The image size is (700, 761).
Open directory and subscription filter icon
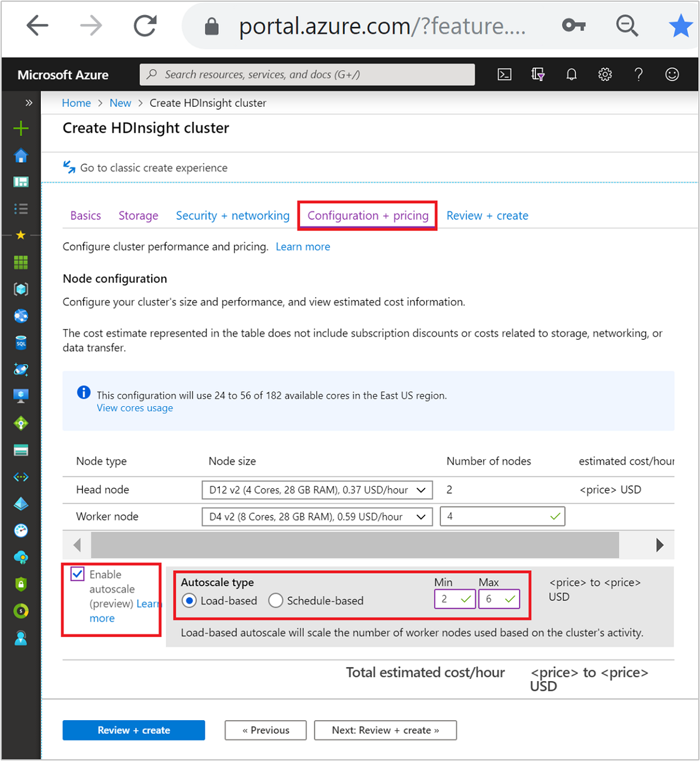(538, 75)
